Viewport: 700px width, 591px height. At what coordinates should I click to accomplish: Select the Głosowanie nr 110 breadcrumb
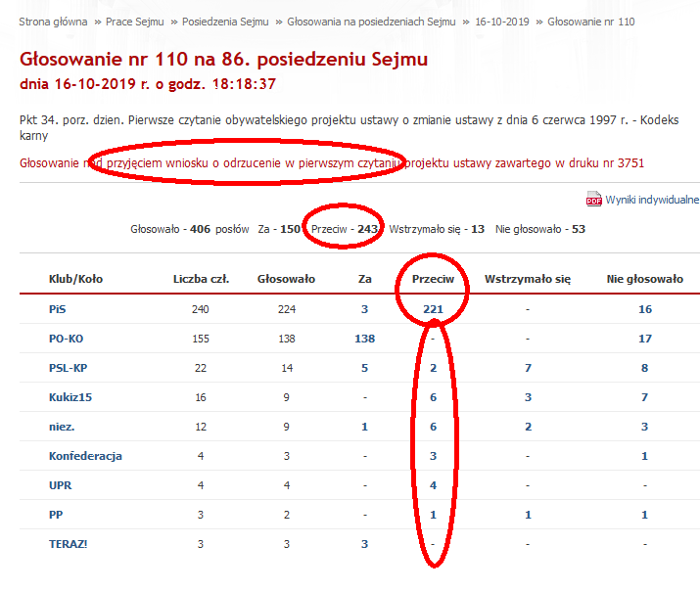pos(591,22)
